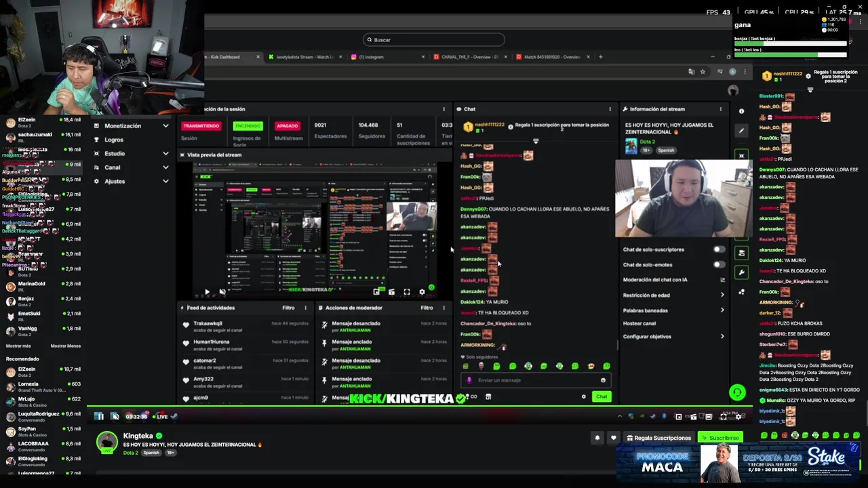
Task: Open MrLujo in Recomendado list
Action: [43, 402]
